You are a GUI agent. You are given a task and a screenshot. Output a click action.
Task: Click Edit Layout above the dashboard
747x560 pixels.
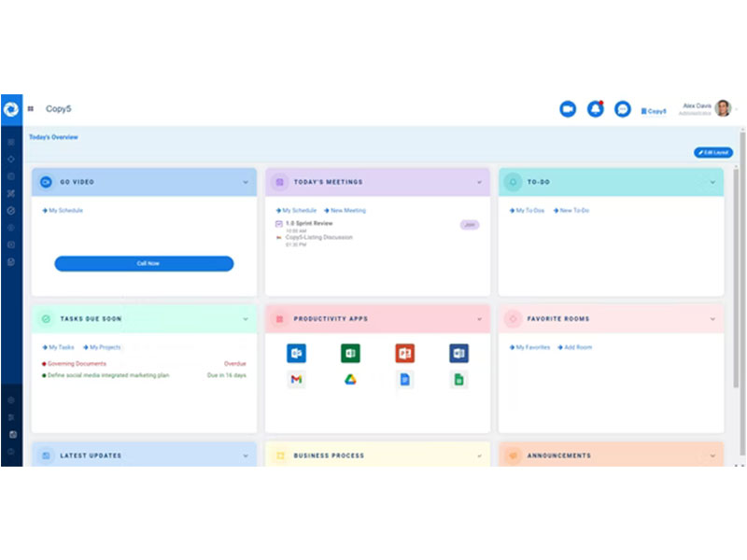712,151
